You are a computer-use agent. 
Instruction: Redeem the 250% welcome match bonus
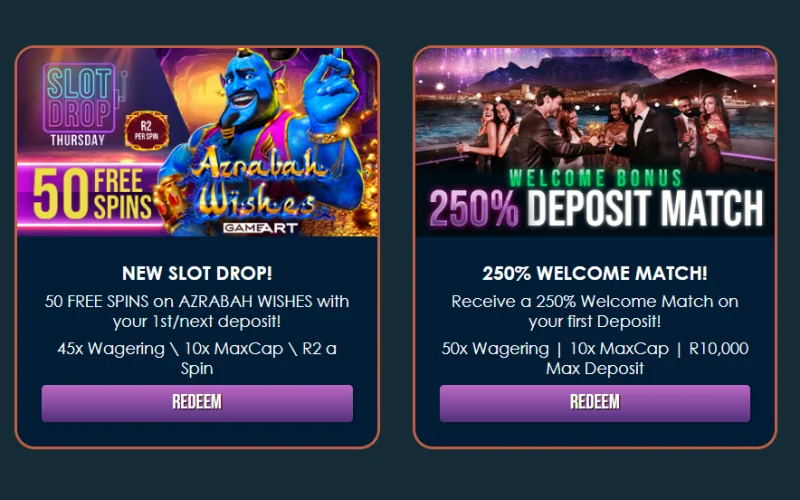pyautogui.click(x=595, y=403)
